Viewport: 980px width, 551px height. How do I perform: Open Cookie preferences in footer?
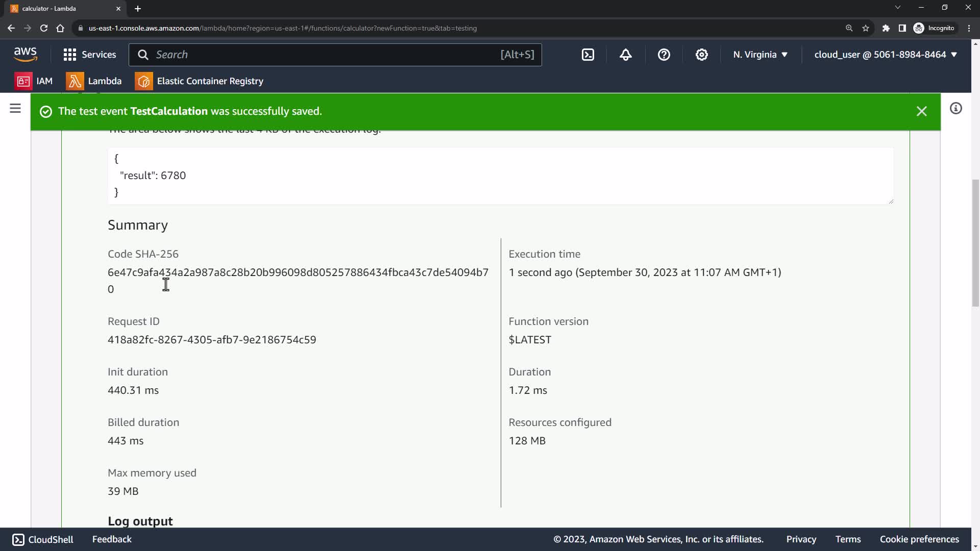(919, 539)
